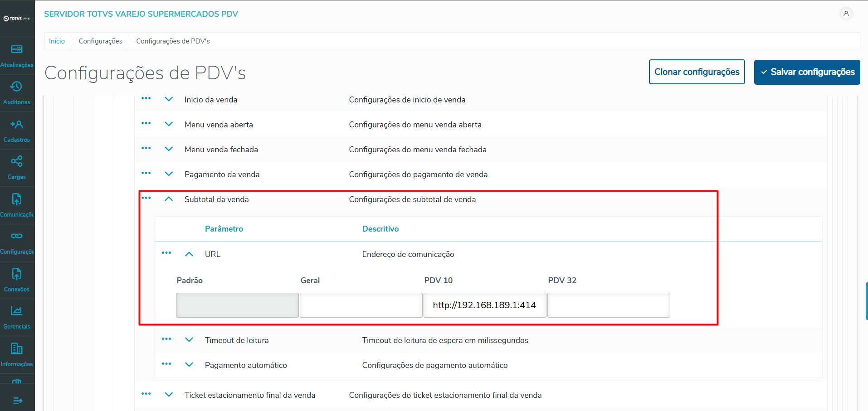Expand the Ticket estacionamento final da venda row
This screenshot has width=868, height=411.
(x=169, y=395)
